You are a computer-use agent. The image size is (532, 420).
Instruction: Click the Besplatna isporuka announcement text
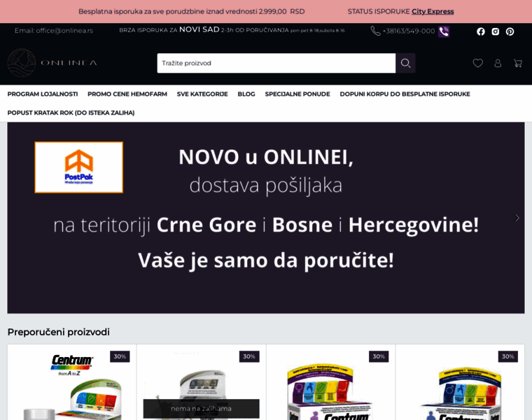click(191, 11)
